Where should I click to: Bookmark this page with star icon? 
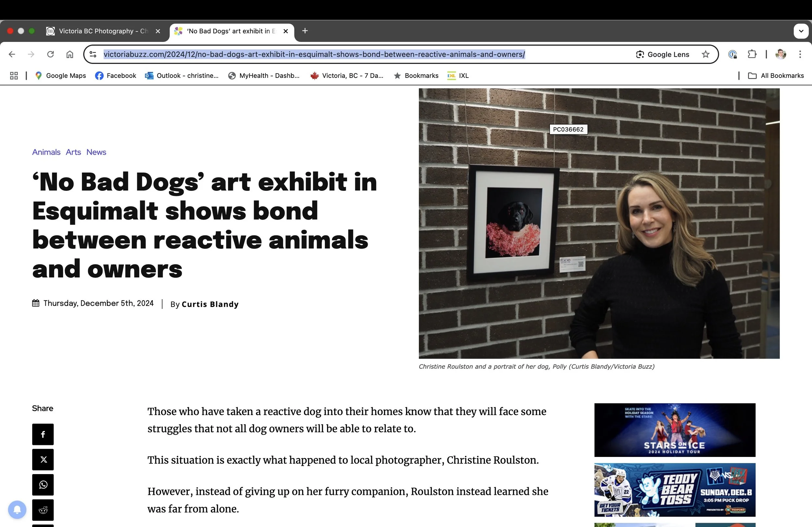705,54
